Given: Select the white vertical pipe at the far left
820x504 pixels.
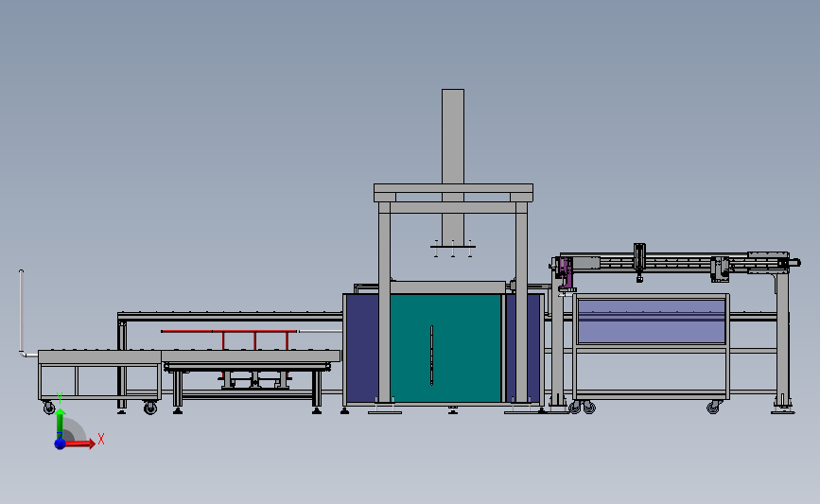Looking at the screenshot, I should pyautogui.click(x=22, y=312).
